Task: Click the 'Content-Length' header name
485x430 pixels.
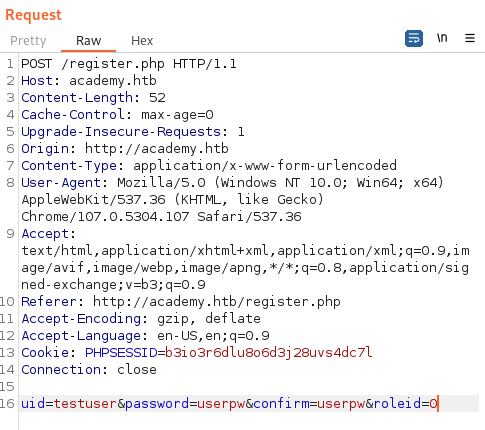Action: pyautogui.click(x=77, y=98)
